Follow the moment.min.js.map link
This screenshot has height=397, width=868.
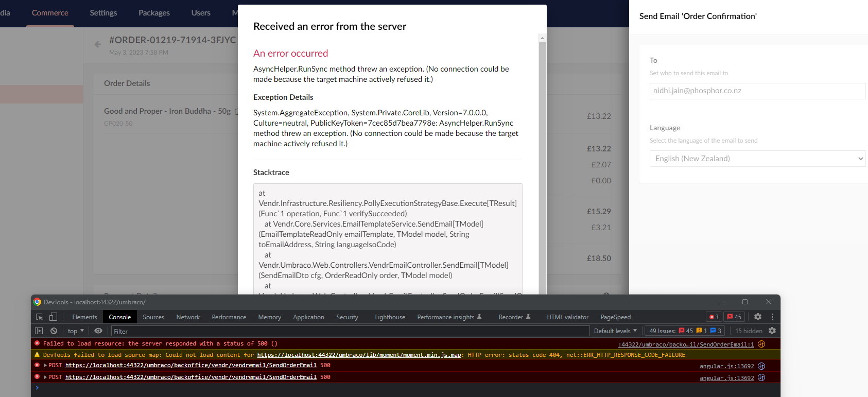tap(359, 355)
